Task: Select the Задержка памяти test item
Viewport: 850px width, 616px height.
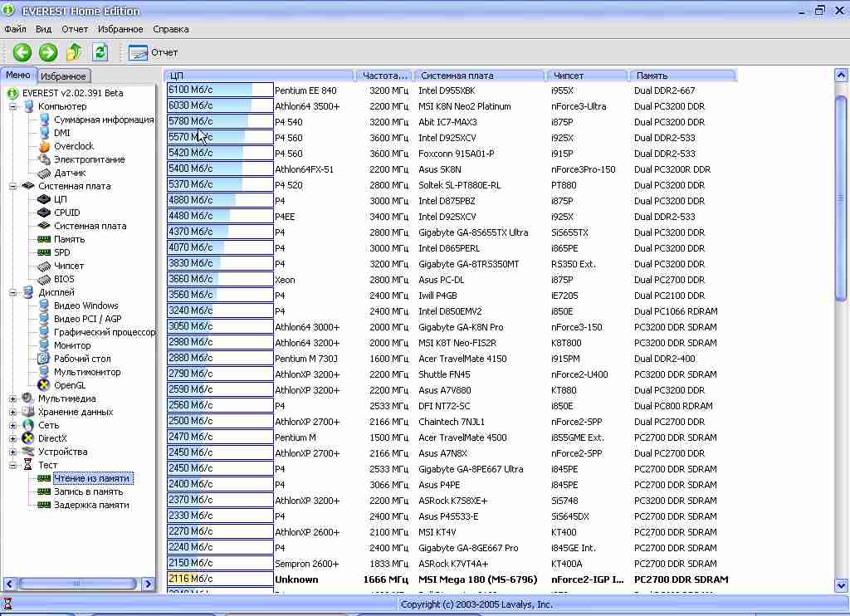Action: pyautogui.click(x=91, y=505)
